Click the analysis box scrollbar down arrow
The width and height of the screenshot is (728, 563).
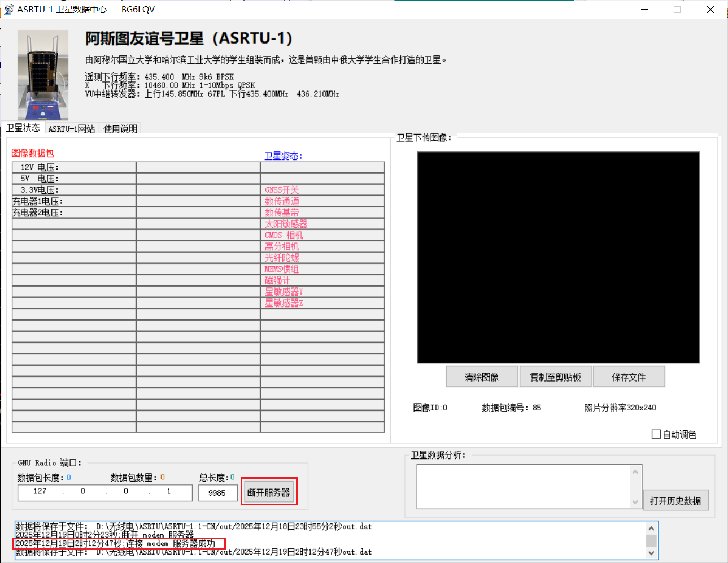(x=635, y=502)
